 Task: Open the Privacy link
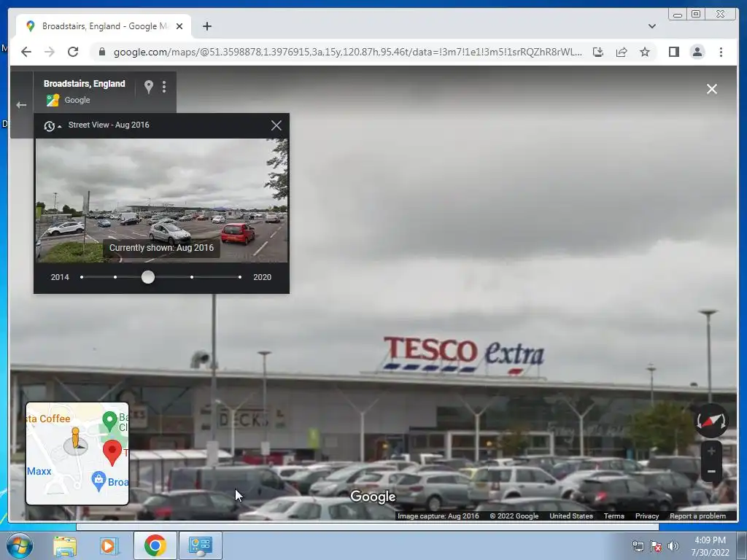pos(646,516)
